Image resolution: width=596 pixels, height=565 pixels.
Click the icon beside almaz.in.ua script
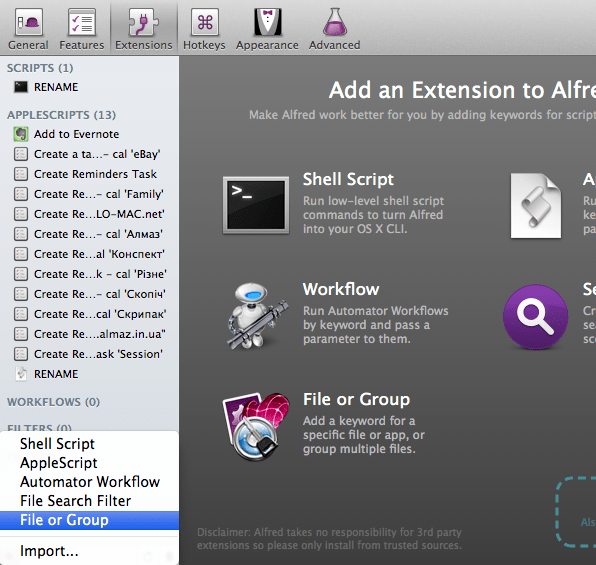tap(21, 334)
